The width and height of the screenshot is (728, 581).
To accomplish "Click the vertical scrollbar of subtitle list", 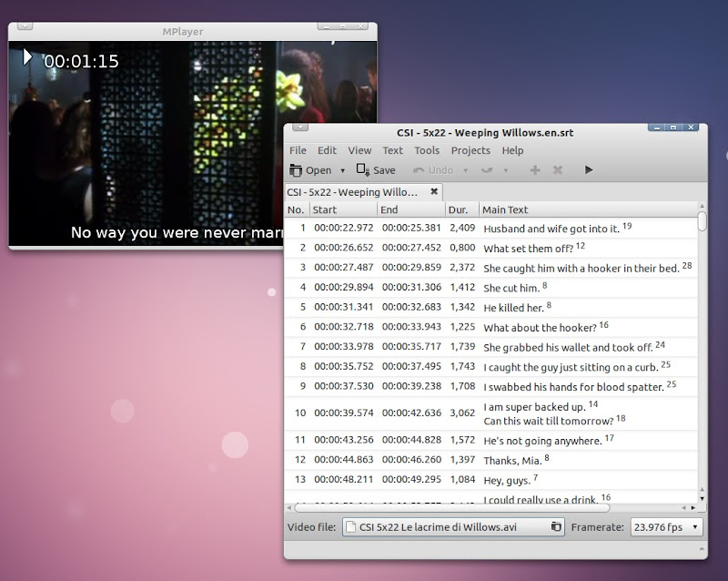I will tap(702, 220).
